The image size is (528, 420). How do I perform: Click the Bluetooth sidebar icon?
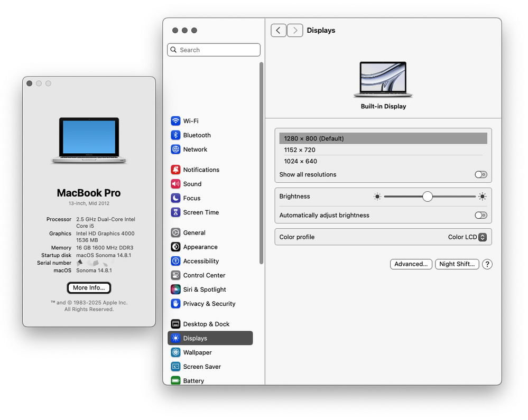pos(175,135)
